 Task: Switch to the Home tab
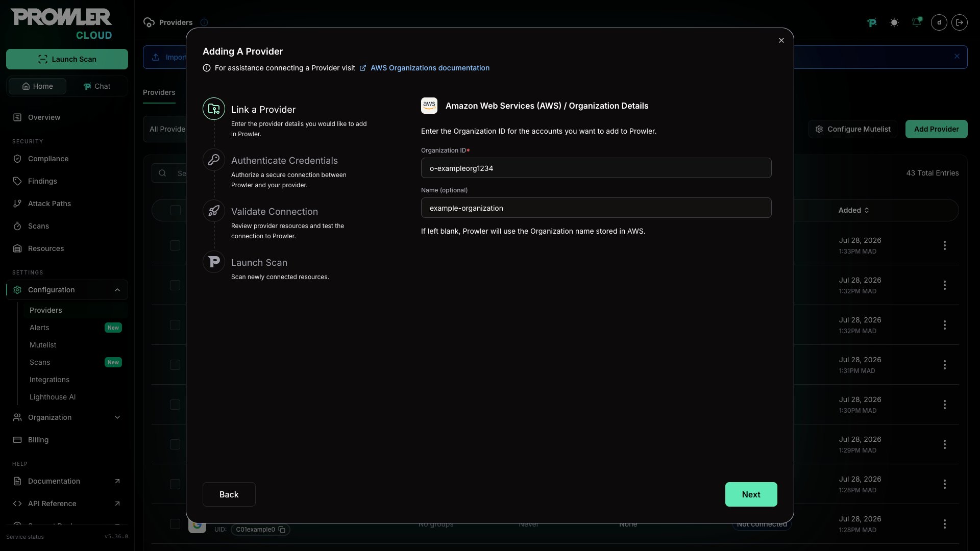pyautogui.click(x=37, y=86)
